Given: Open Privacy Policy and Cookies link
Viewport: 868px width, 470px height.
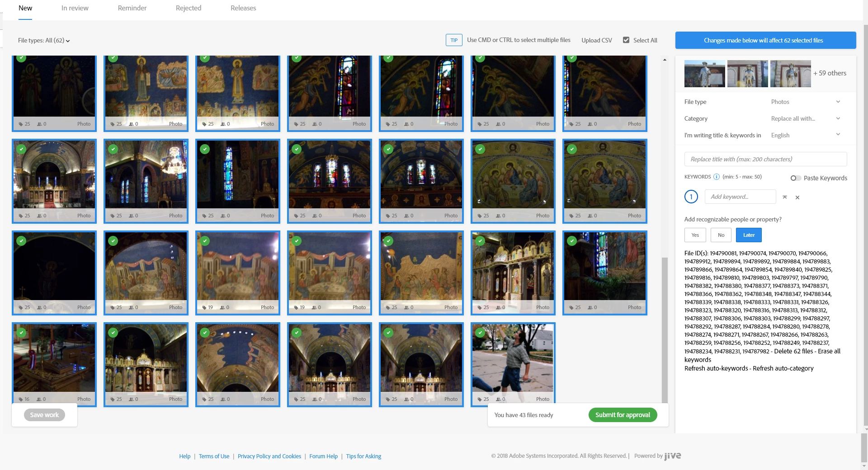Looking at the screenshot, I should (x=269, y=456).
